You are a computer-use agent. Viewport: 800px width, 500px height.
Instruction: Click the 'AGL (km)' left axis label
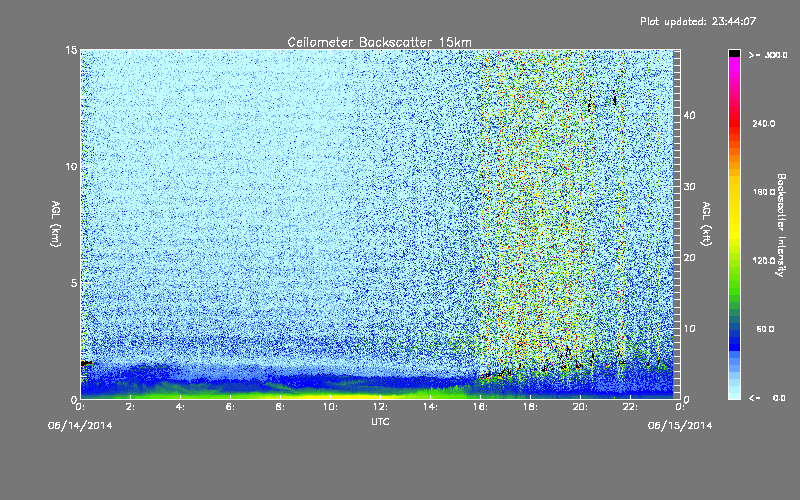pyautogui.click(x=56, y=224)
